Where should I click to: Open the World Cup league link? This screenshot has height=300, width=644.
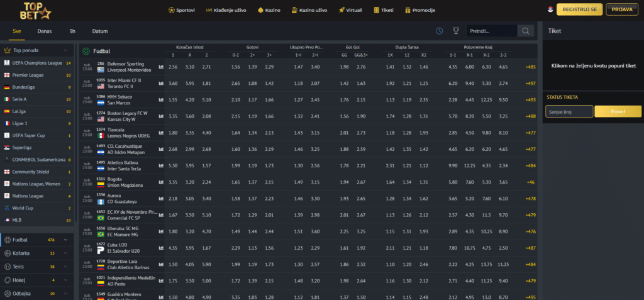click(23, 208)
